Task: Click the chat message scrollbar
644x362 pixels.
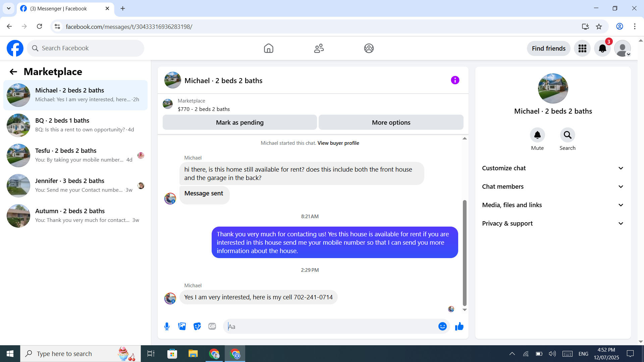Action: [x=465, y=253]
